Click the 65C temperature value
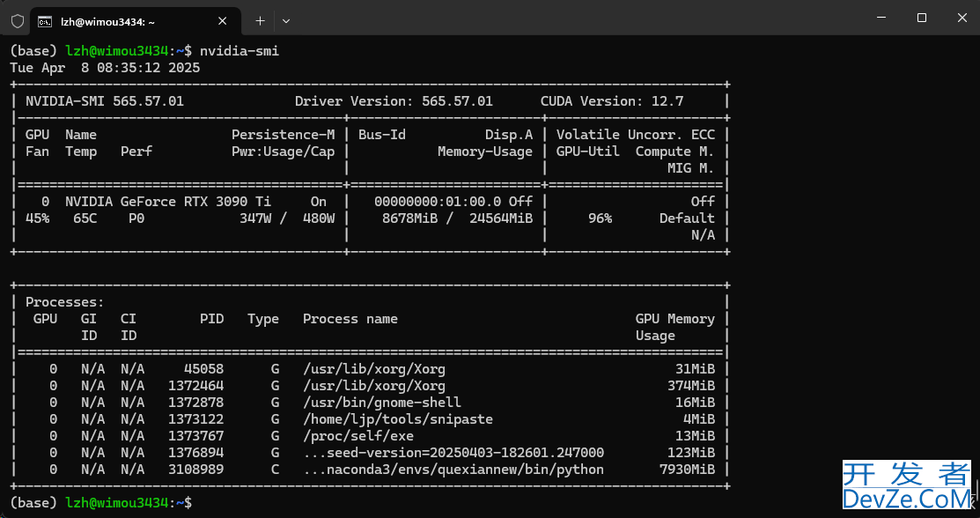 tap(85, 218)
